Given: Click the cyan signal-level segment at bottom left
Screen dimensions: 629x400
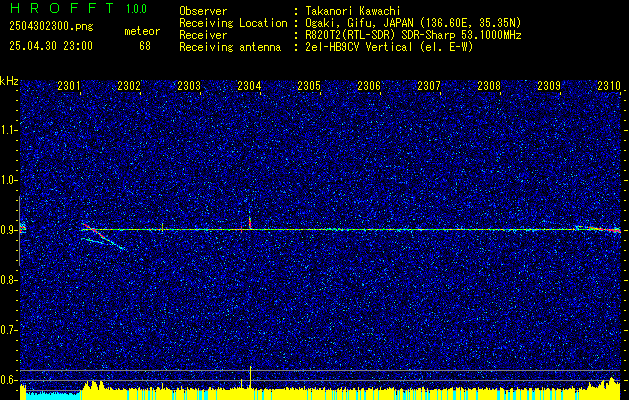Looking at the screenshot, I should (53, 395).
